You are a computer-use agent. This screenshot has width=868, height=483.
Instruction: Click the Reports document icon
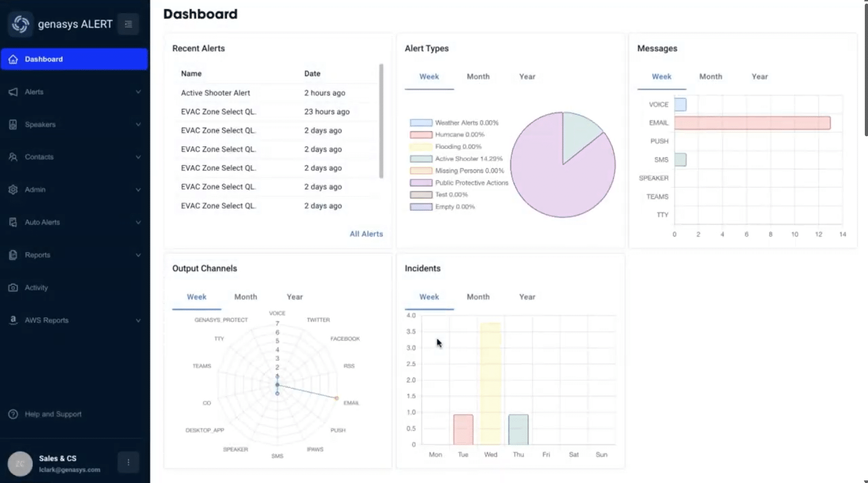tap(13, 255)
